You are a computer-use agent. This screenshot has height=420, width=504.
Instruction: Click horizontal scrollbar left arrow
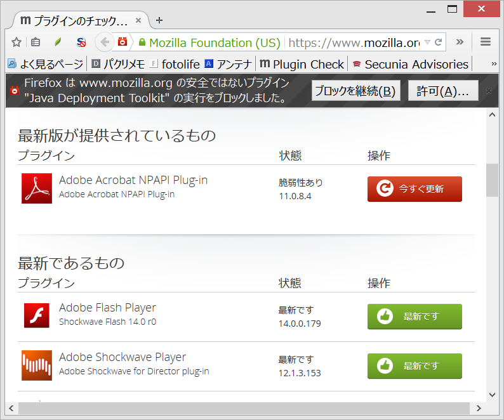click(11, 408)
